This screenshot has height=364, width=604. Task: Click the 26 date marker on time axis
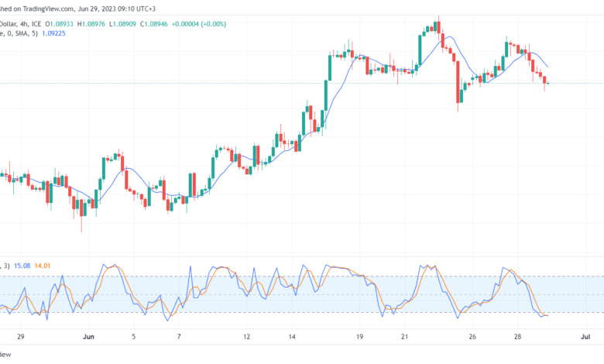click(472, 337)
